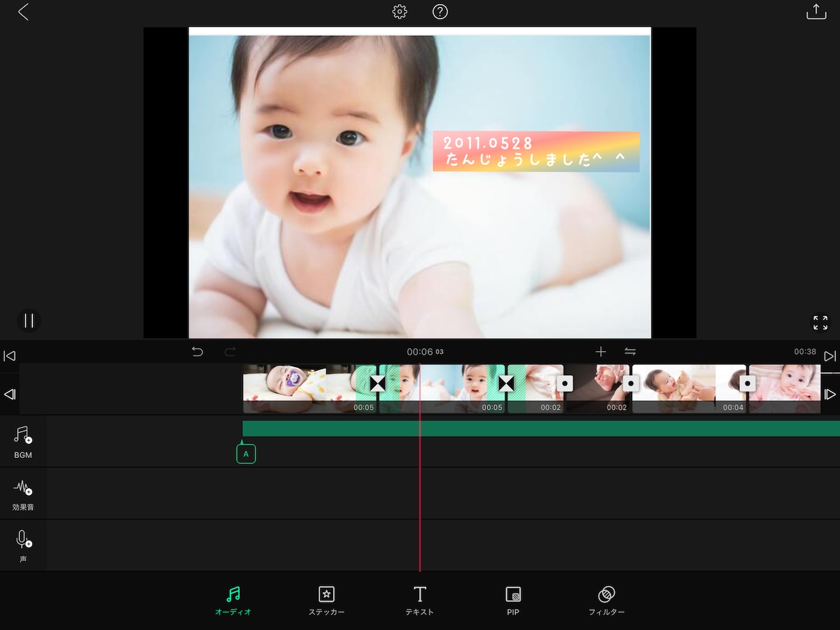Select the オーディオ tab
Image resolution: width=840 pixels, height=630 pixels.
coord(233,600)
